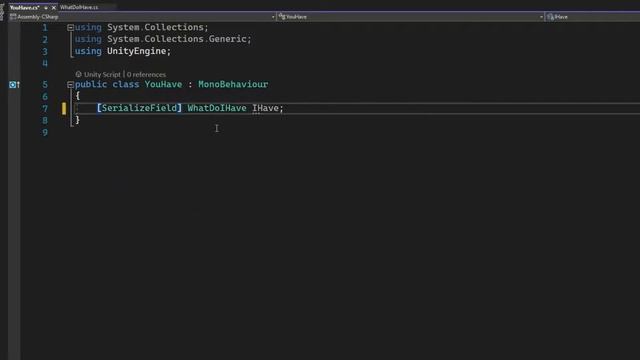Click the Unity Script CodeLens label
Image resolution: width=640 pixels, height=360 pixels.
[102, 75]
